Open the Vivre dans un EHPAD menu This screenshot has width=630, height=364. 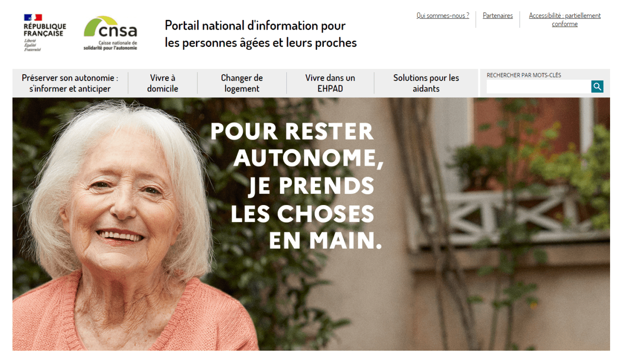330,83
